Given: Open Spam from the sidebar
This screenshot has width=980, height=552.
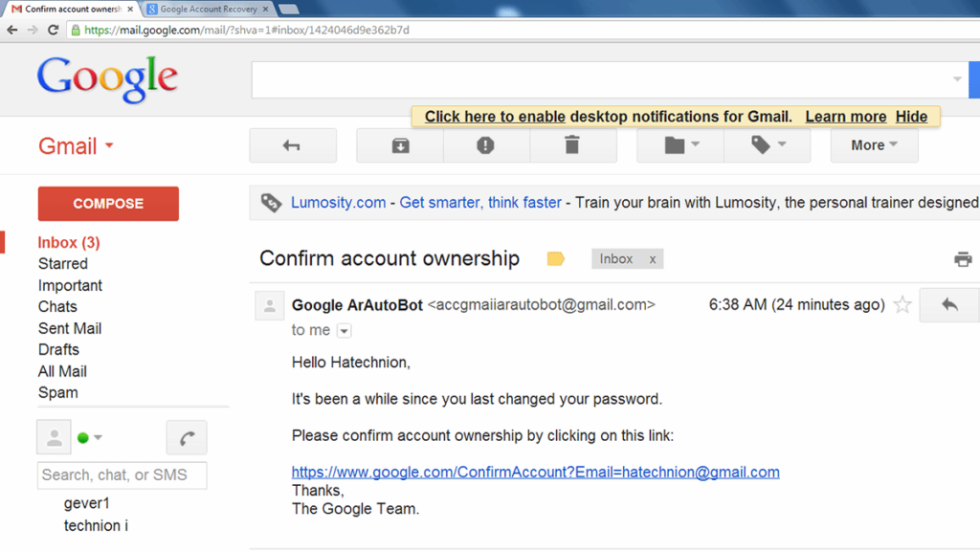Looking at the screenshot, I should [x=57, y=392].
